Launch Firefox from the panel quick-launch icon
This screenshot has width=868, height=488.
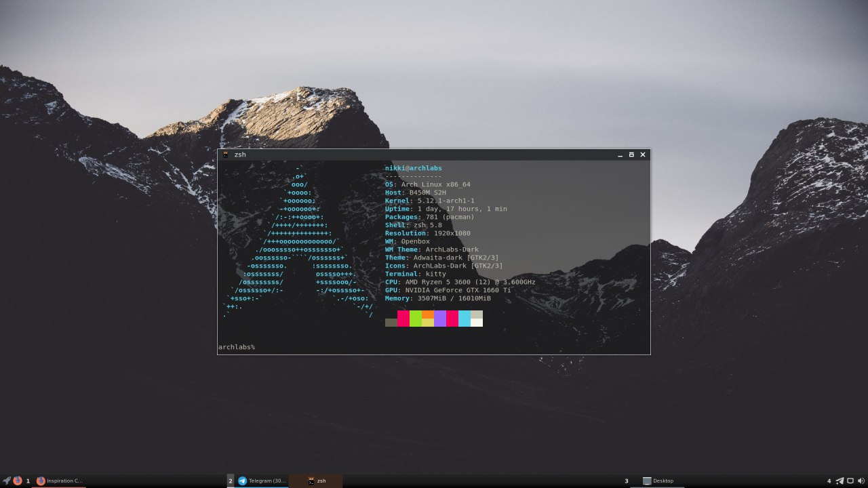(x=18, y=481)
